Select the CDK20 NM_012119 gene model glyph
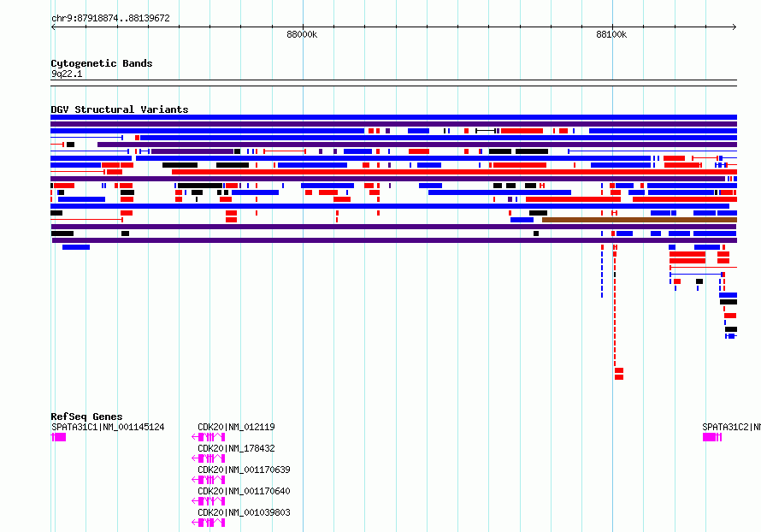This screenshot has width=761, height=532. (x=209, y=437)
